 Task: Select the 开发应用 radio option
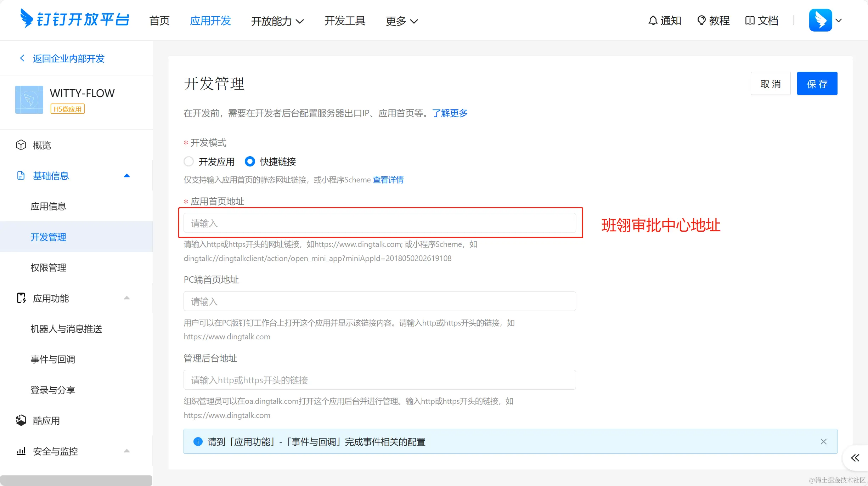click(x=189, y=162)
